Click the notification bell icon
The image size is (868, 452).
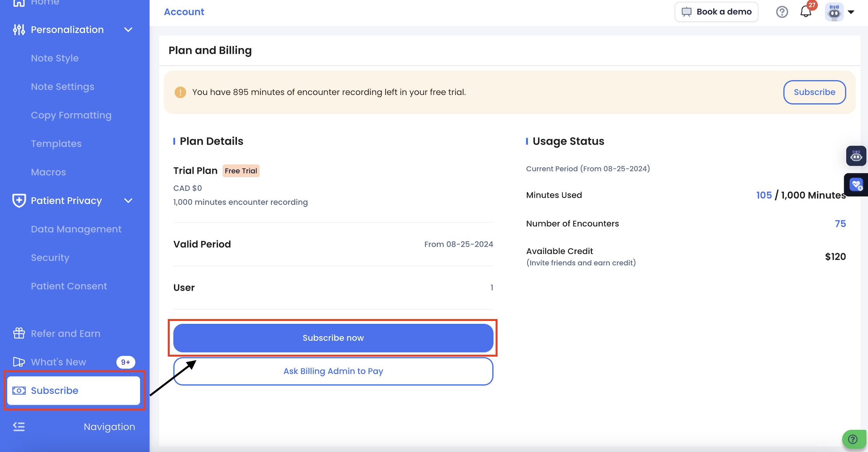[x=806, y=12]
